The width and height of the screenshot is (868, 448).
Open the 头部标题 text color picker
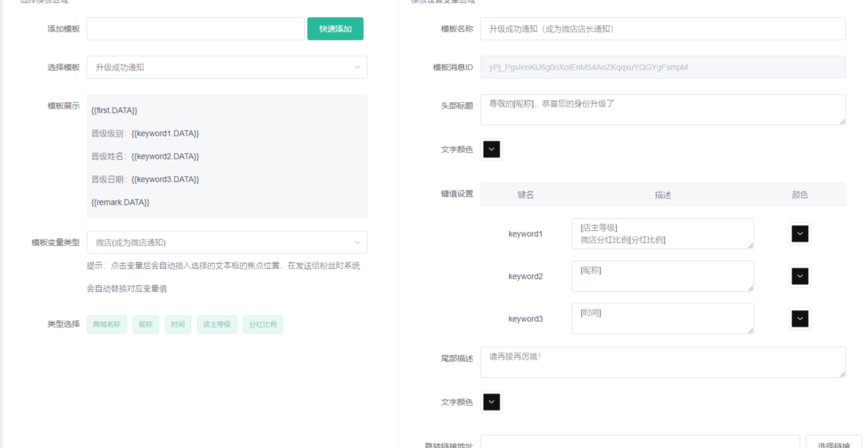tap(492, 149)
